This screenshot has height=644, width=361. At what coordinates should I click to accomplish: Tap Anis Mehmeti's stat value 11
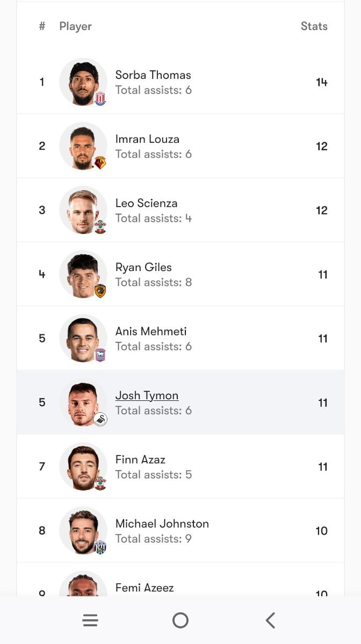(322, 339)
